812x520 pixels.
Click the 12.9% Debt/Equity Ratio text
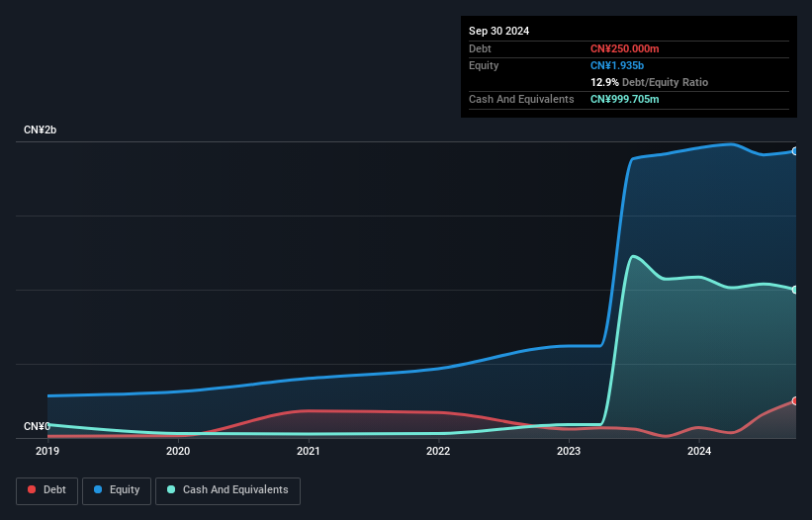tap(650, 82)
